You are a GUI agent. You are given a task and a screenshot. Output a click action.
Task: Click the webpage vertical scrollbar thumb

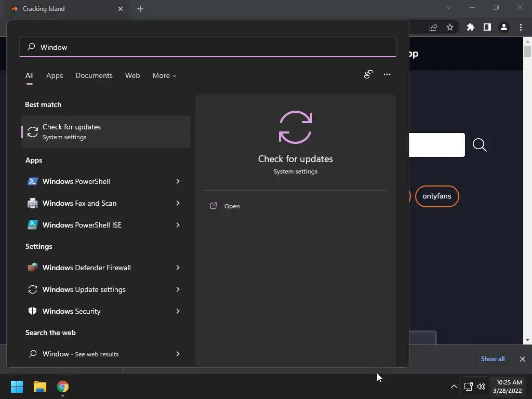coord(527,51)
